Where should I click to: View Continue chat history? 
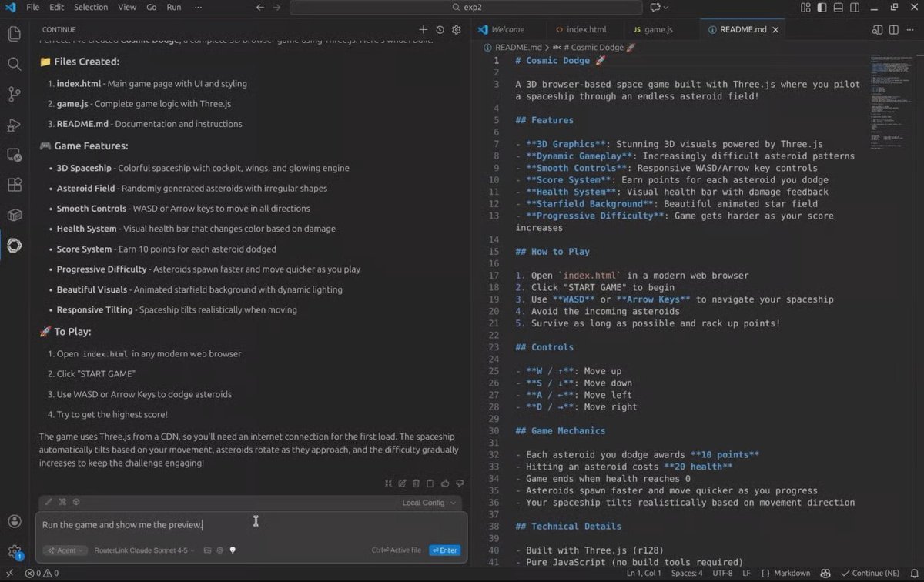pyautogui.click(x=440, y=30)
